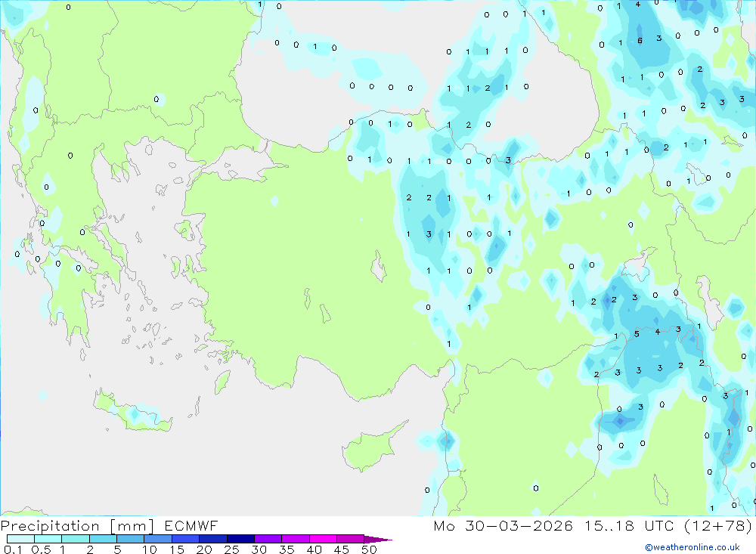Click the '0.5' legend scale label
756x554 pixels.
[41, 549]
